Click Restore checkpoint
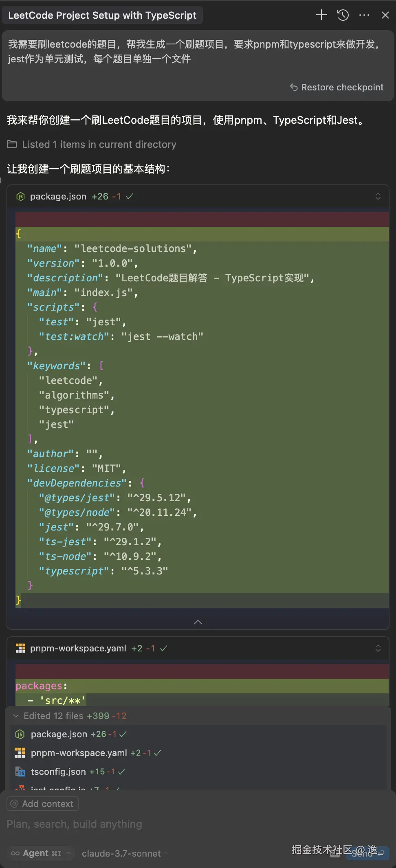 point(337,87)
